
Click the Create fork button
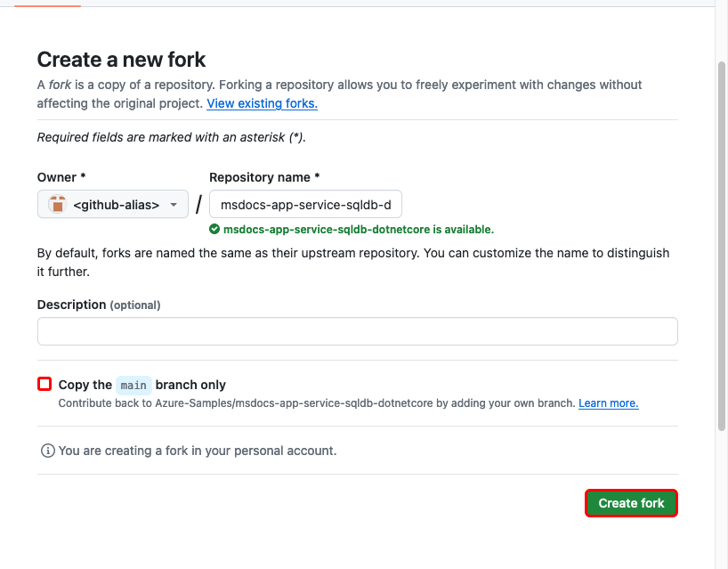tap(630, 503)
